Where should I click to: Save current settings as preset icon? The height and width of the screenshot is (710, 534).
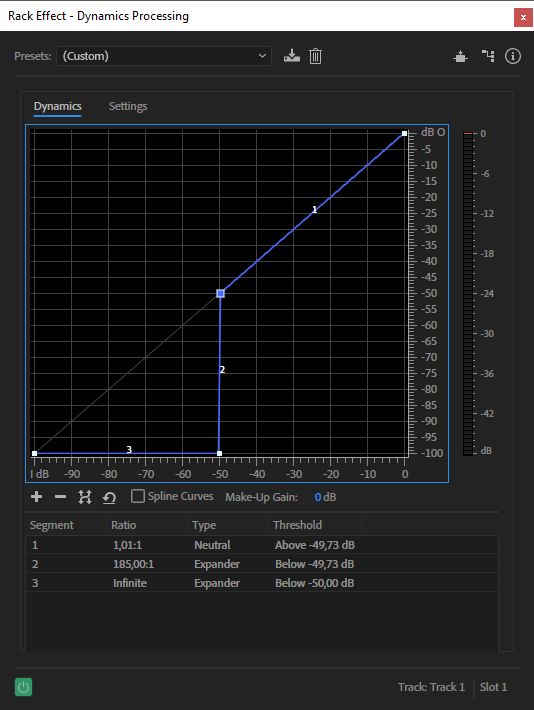tap(292, 56)
